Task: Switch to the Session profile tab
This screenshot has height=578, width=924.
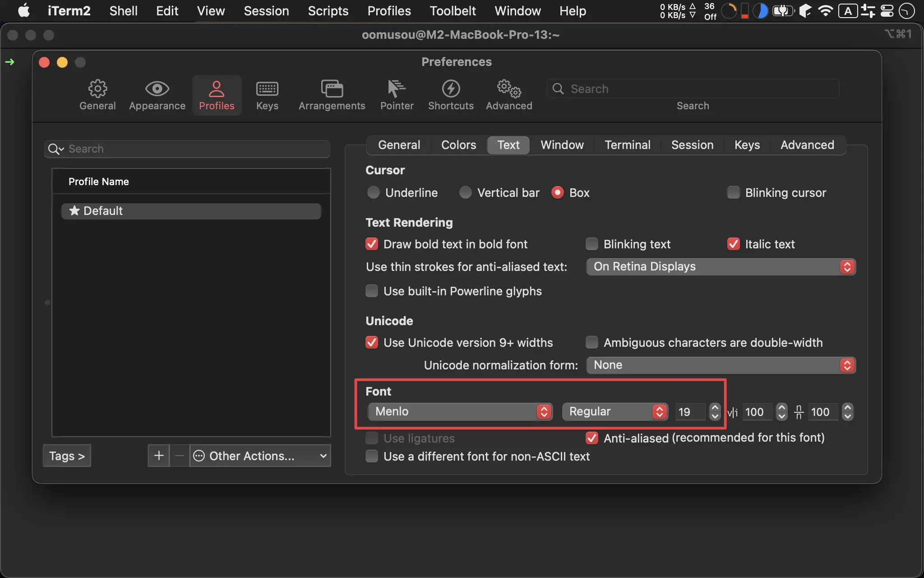Action: [x=692, y=145]
